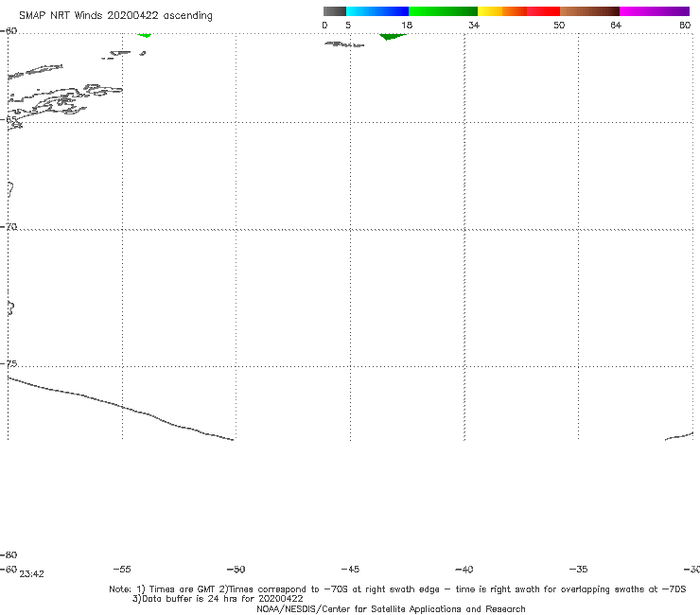Select the green 18-34 segment of the color bar
This screenshot has height=615, width=700.
[x=443, y=11]
